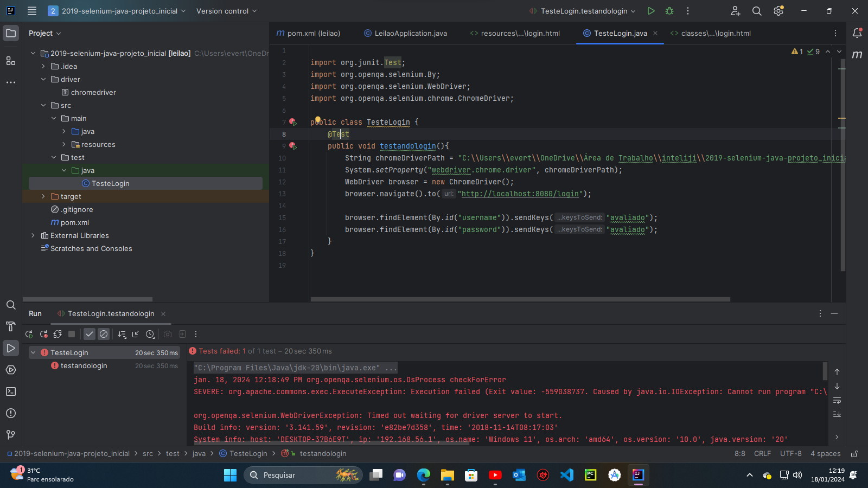This screenshot has height=488, width=868.
Task: Toggle Show Ignored tests icon
Action: pos(104,334)
